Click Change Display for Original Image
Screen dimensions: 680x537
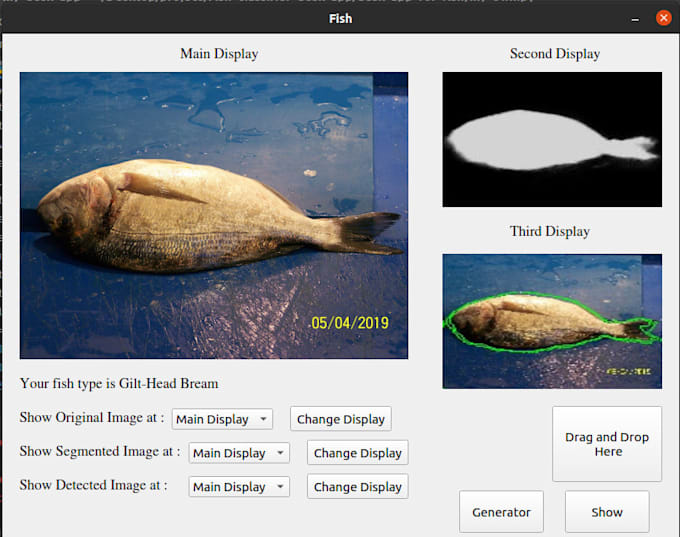coord(341,419)
